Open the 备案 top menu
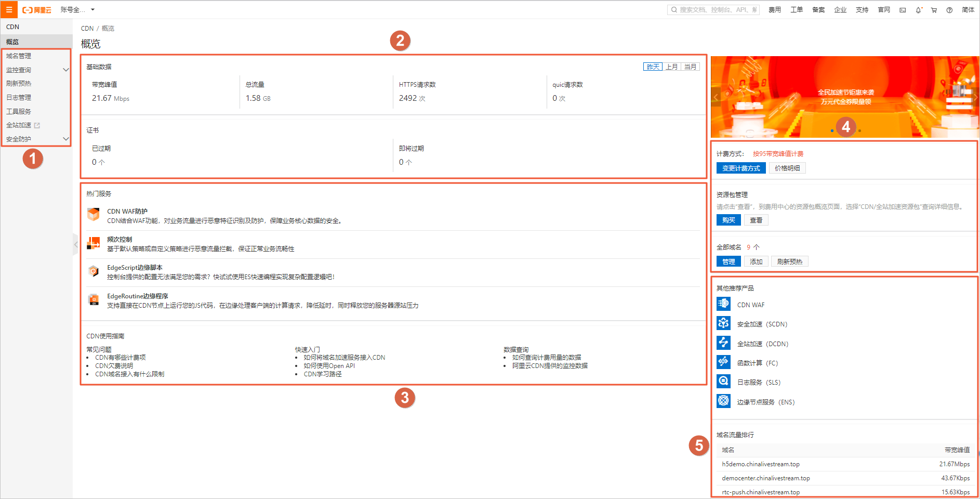 818,10
